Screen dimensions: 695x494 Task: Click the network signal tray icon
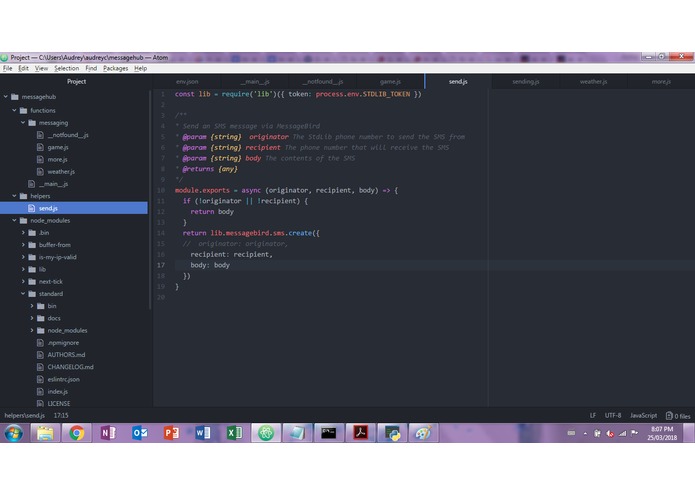tap(622, 433)
